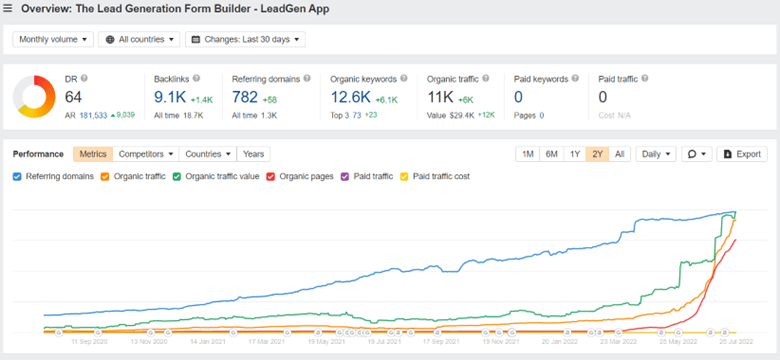Click the help icon next to DR
Screen dimensions: 780x360
[x=84, y=79]
